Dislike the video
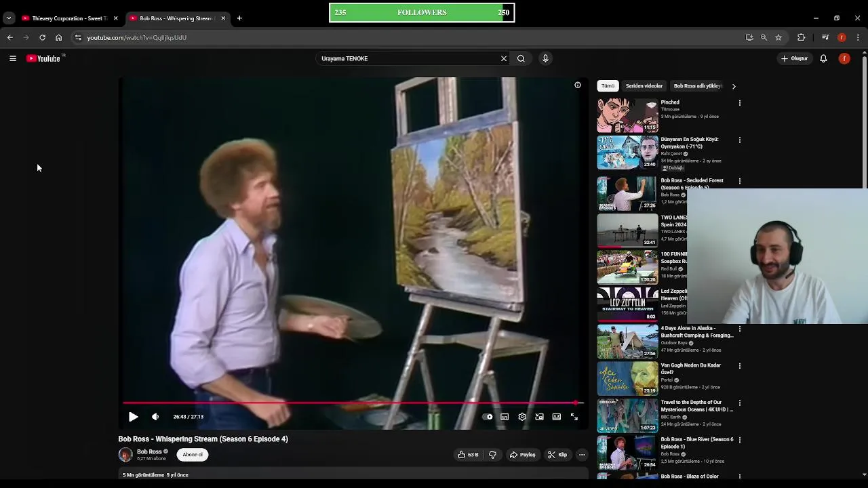 coord(493,455)
